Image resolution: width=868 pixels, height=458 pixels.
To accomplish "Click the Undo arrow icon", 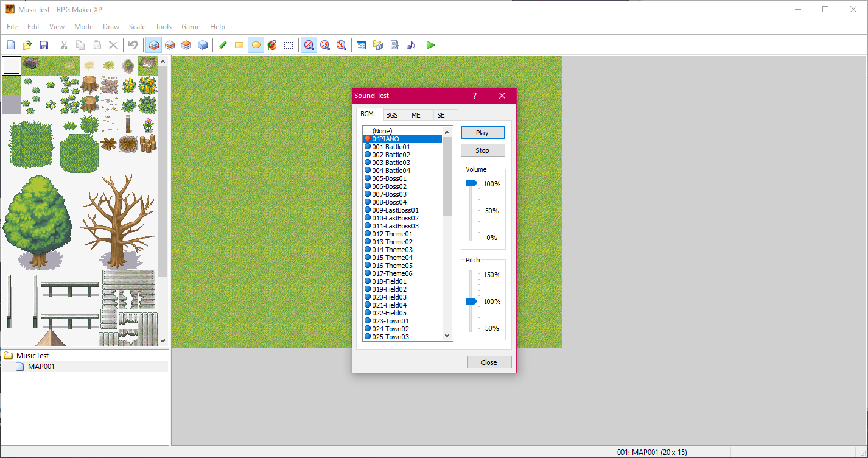I will tap(133, 45).
